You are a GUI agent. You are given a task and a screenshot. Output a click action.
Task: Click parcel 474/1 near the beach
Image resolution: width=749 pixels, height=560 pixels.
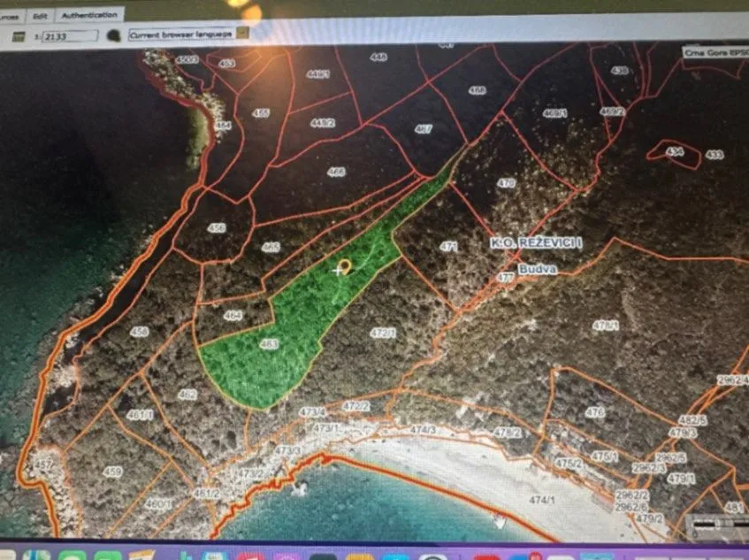(x=540, y=499)
